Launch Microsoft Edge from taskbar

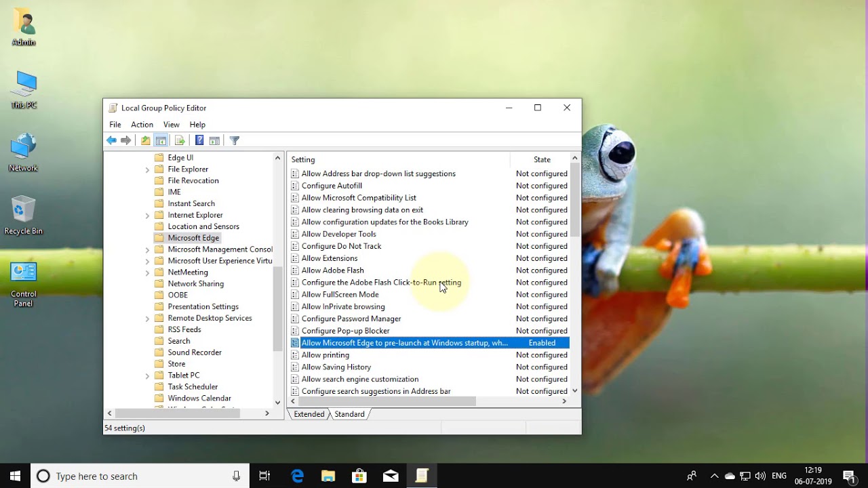[297, 476]
